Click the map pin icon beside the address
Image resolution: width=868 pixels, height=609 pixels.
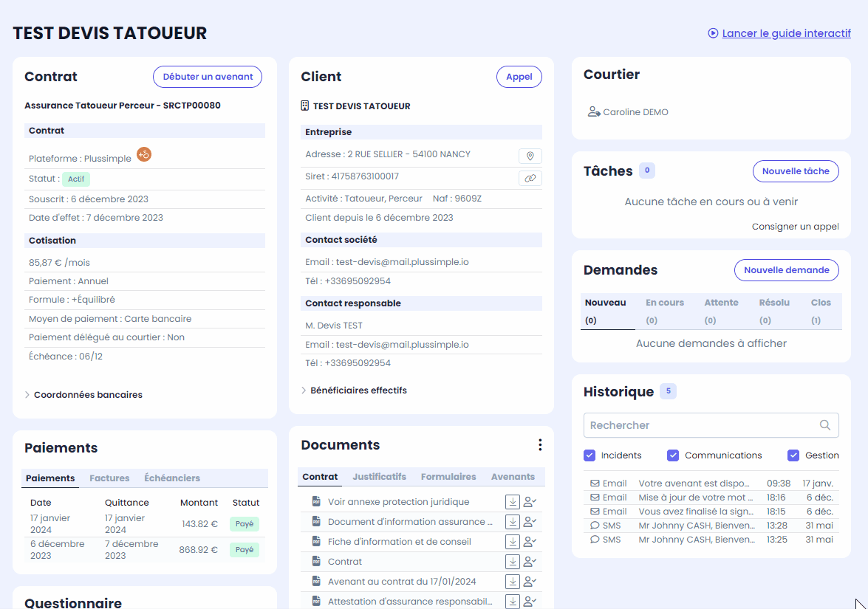(x=530, y=156)
